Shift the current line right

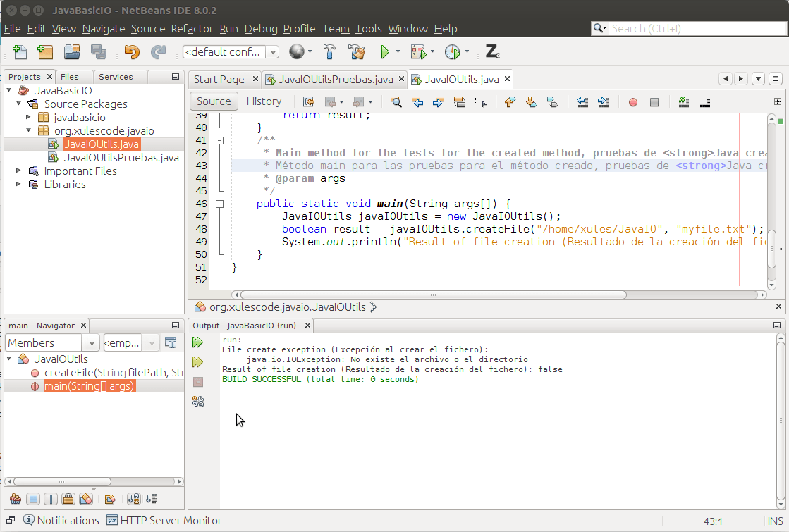click(x=604, y=102)
